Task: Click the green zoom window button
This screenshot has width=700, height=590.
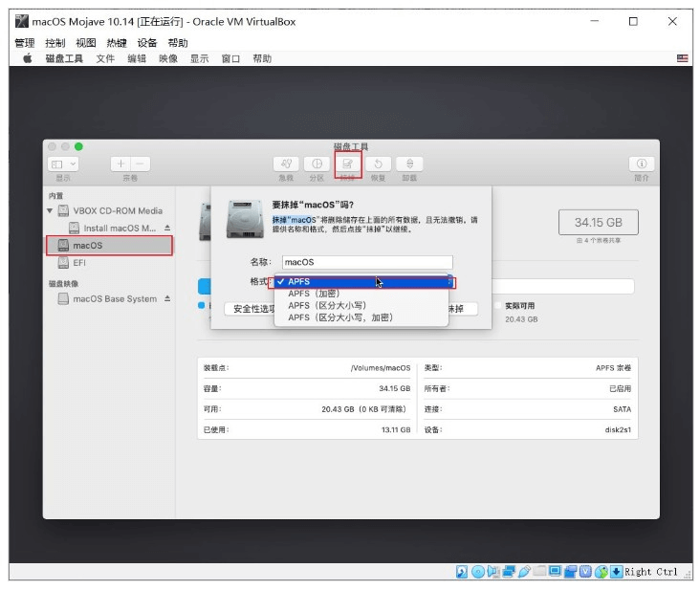Action: pos(78,146)
